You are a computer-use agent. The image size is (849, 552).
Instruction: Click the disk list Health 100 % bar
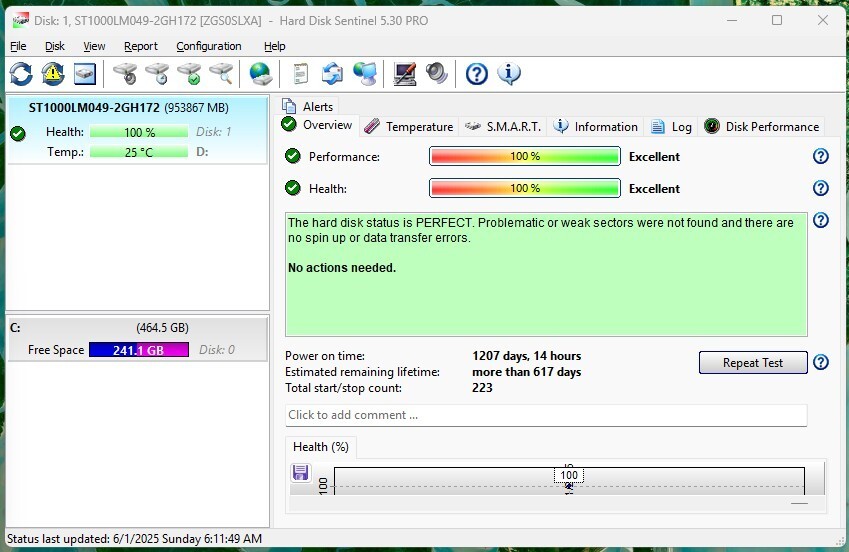[139, 132]
